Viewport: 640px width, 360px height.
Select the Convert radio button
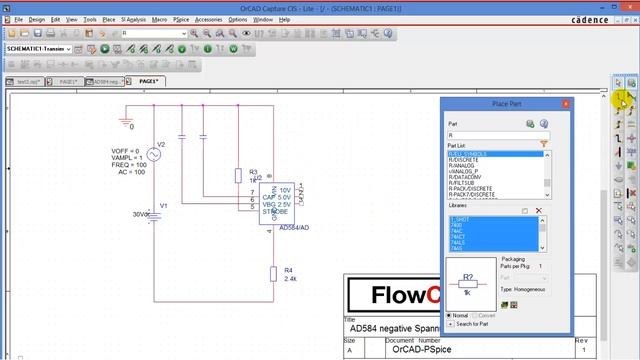click(x=474, y=316)
